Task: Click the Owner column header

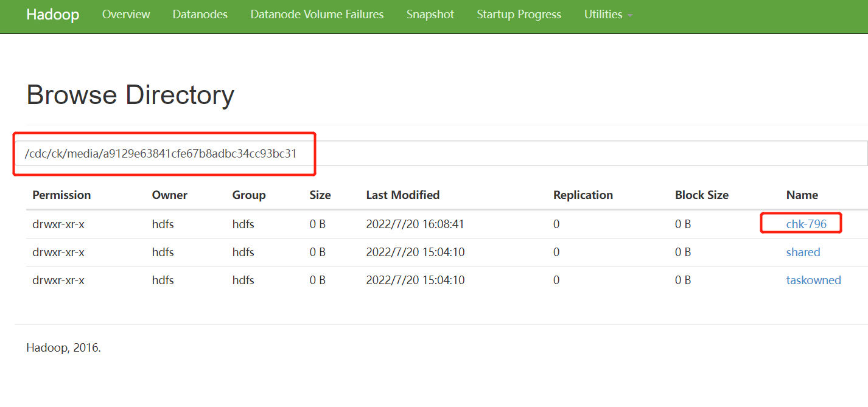Action: (x=170, y=195)
